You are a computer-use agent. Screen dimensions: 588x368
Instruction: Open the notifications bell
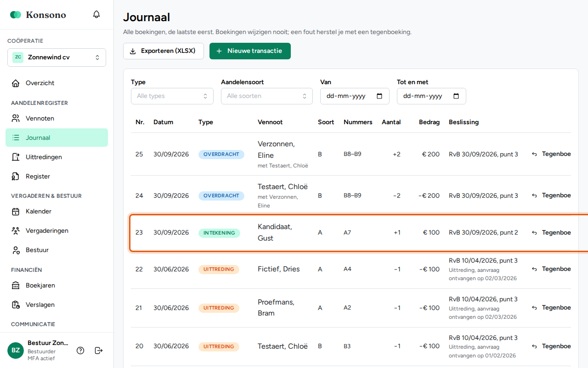click(96, 14)
